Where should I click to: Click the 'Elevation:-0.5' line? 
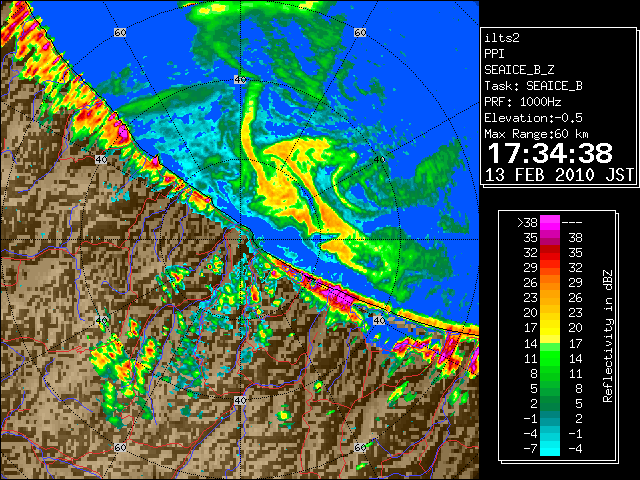[533, 118]
